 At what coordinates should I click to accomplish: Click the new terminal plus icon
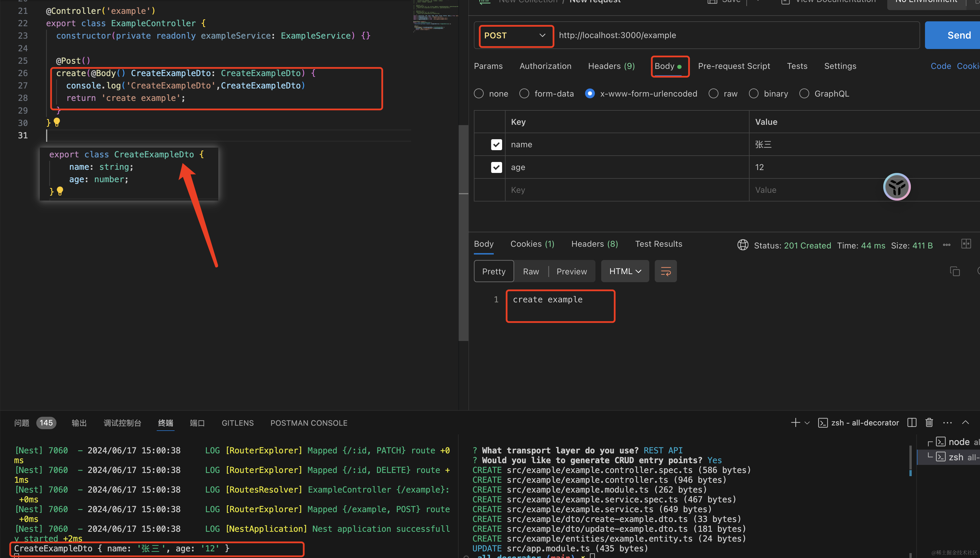pyautogui.click(x=795, y=423)
